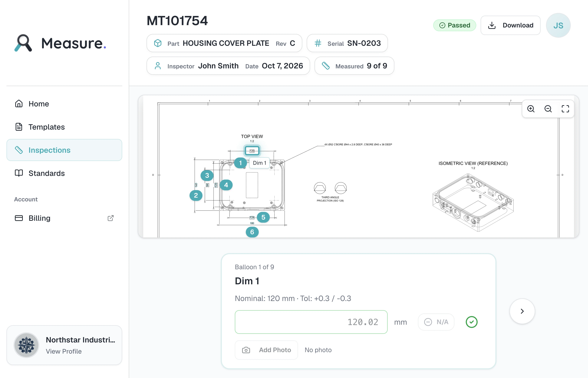
Task: Select balloon 1 on the drawing
Action: (x=241, y=163)
